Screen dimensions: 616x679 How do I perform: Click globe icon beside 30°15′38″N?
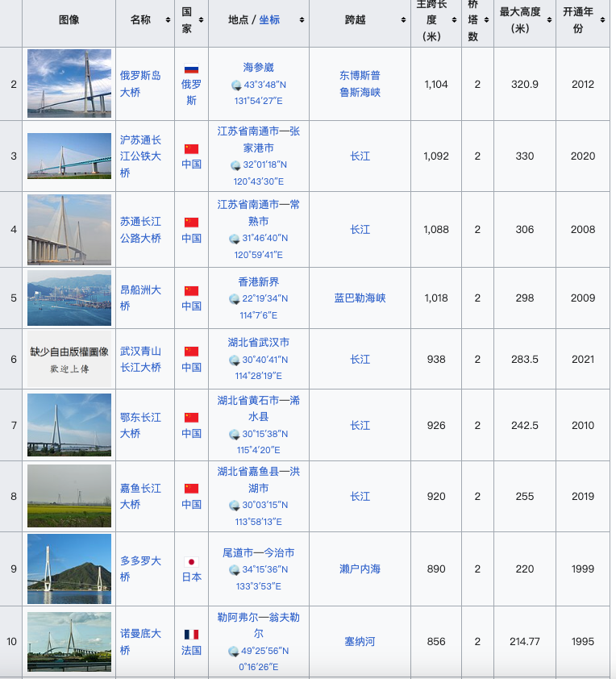[234, 435]
